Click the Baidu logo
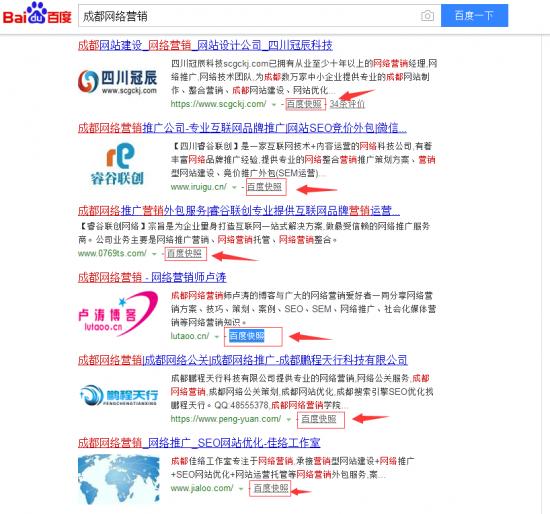Image resolution: width=550 pixels, height=514 pixels. (37, 14)
